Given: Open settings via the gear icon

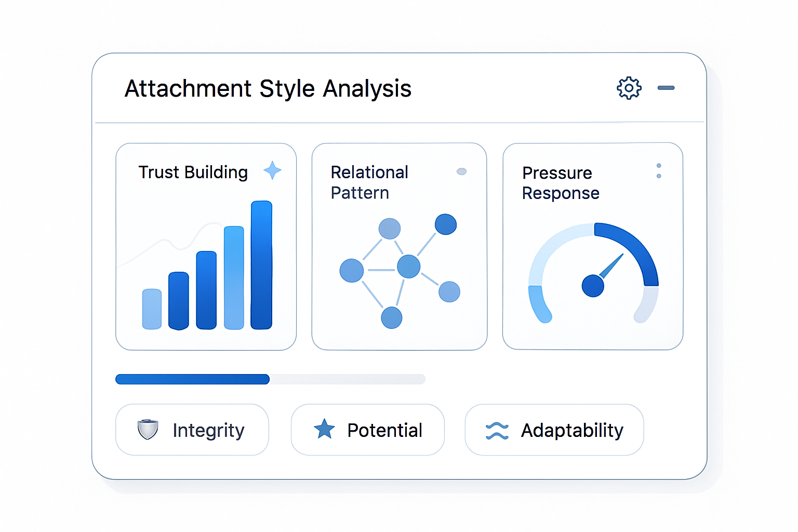Looking at the screenshot, I should [x=629, y=88].
